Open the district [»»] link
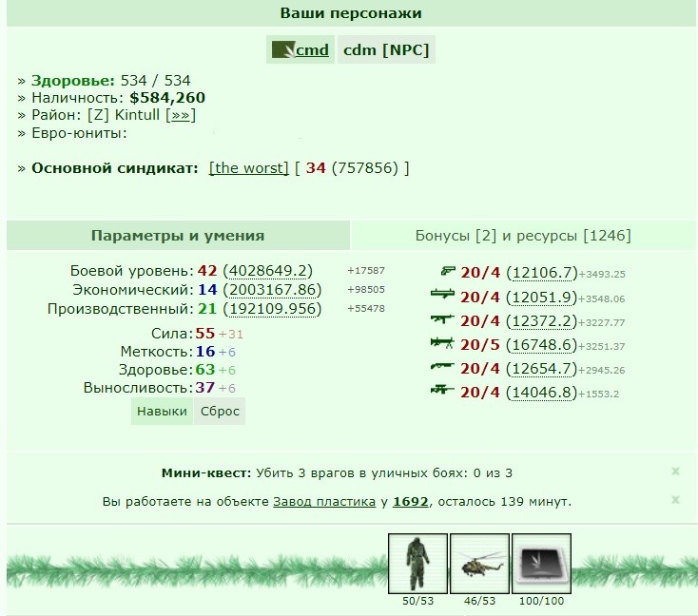 181,115
